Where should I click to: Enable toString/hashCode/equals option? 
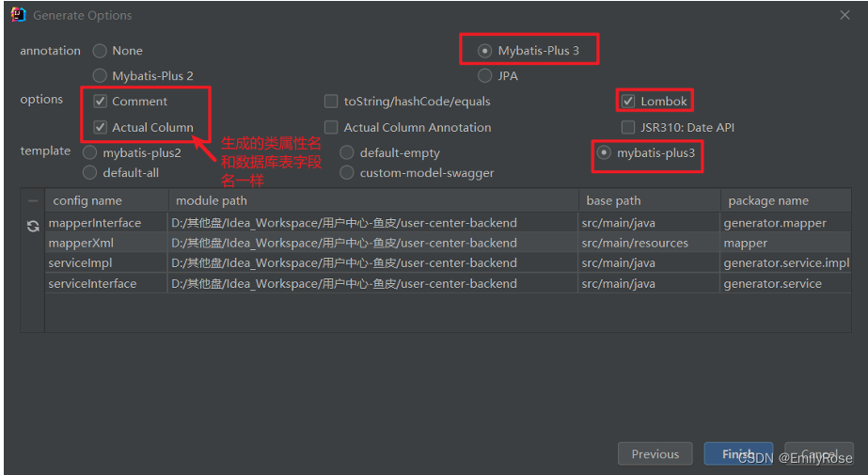tap(331, 102)
